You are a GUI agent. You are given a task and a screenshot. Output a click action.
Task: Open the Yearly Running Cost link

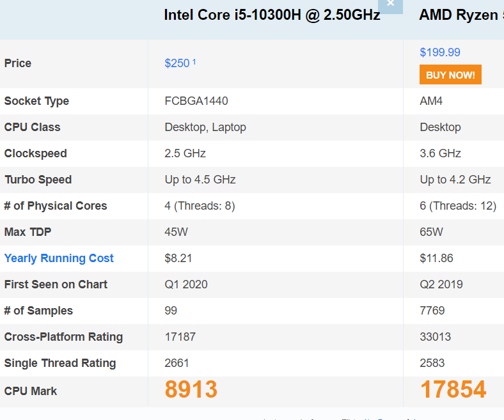pyautogui.click(x=59, y=258)
